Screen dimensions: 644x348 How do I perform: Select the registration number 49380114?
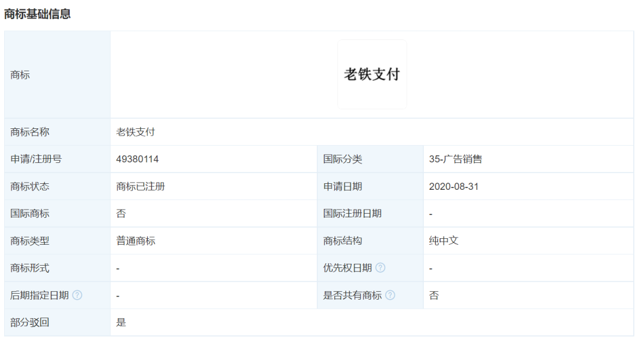click(x=138, y=159)
